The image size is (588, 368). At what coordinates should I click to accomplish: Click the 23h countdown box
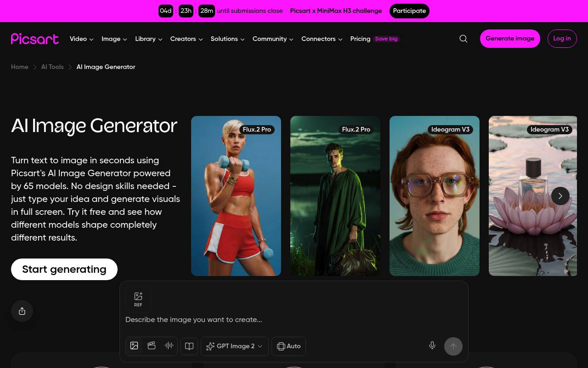tap(186, 11)
